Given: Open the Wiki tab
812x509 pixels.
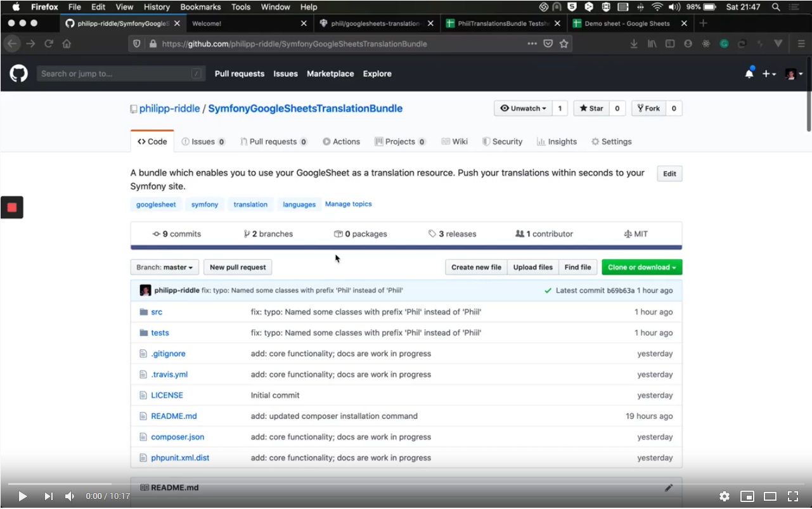Looking at the screenshot, I should tap(454, 142).
